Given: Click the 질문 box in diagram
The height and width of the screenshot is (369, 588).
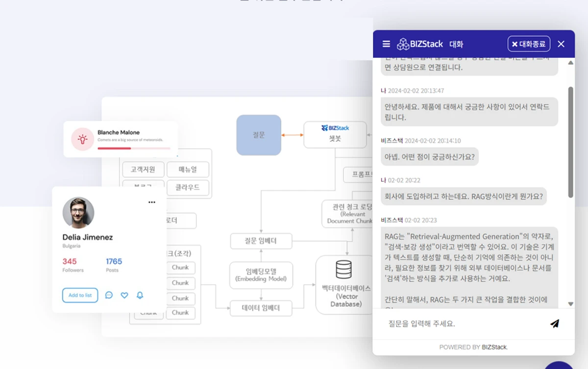Looking at the screenshot, I should coord(259,135).
